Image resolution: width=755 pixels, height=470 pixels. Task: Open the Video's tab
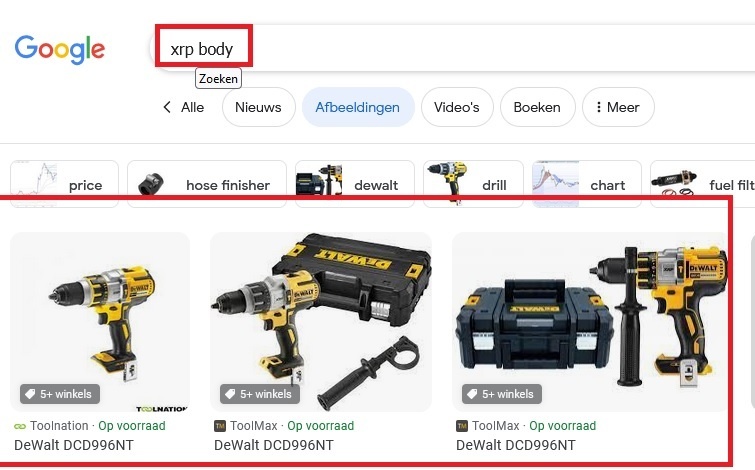[457, 107]
